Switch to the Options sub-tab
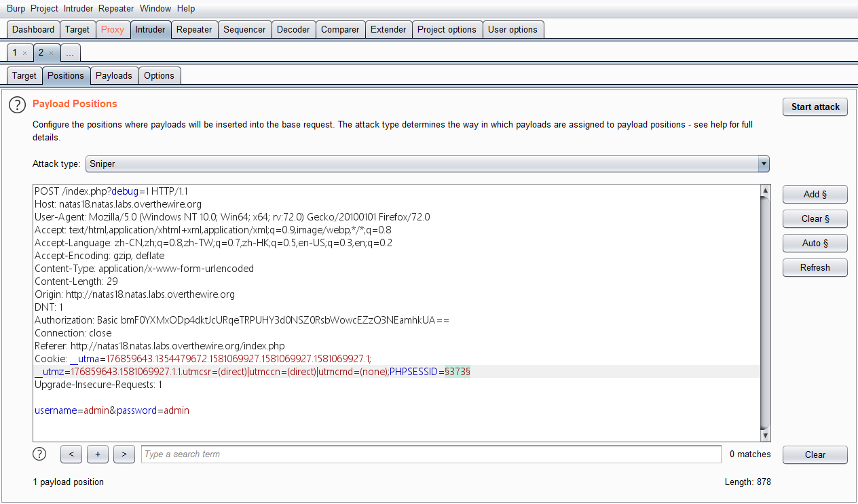 click(x=160, y=76)
